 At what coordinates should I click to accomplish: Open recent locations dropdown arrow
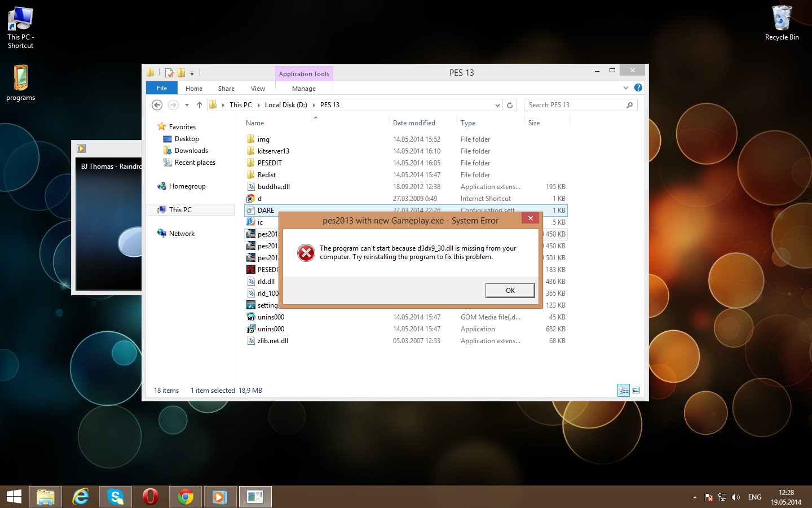[187, 105]
